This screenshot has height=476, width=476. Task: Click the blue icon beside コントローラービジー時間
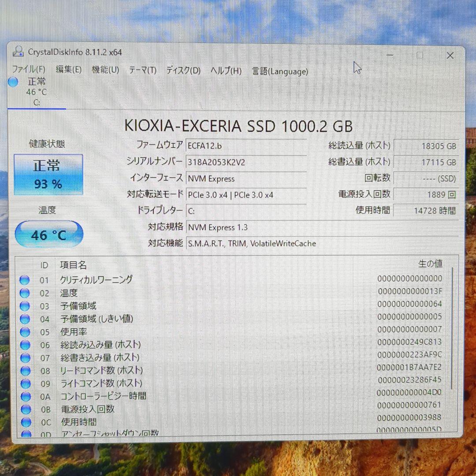tap(25, 396)
